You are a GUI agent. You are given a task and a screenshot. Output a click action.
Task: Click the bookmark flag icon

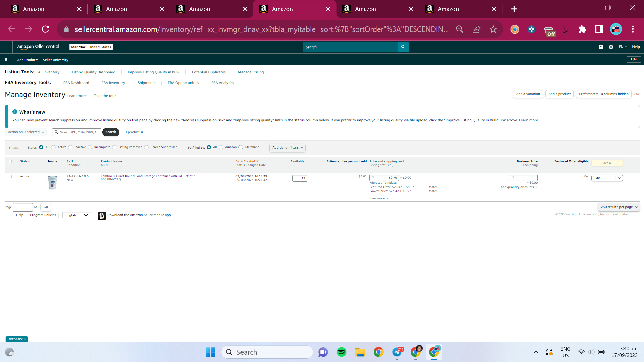(6, 60)
